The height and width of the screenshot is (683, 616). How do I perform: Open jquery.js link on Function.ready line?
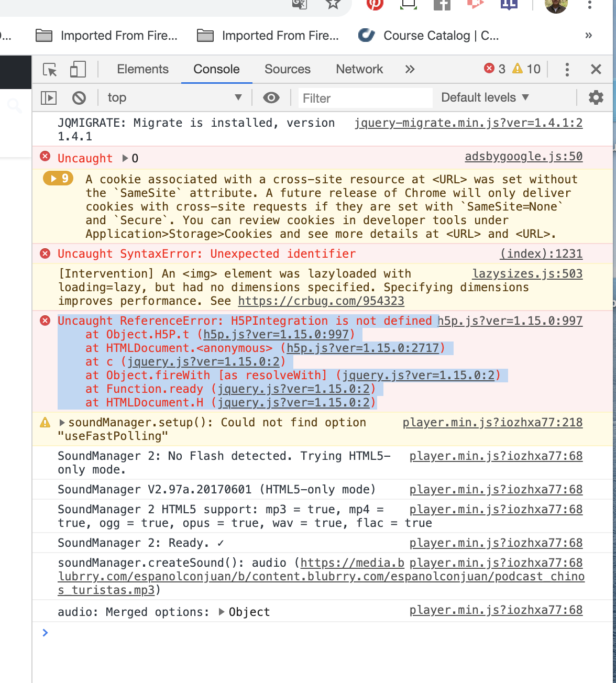[x=294, y=389]
